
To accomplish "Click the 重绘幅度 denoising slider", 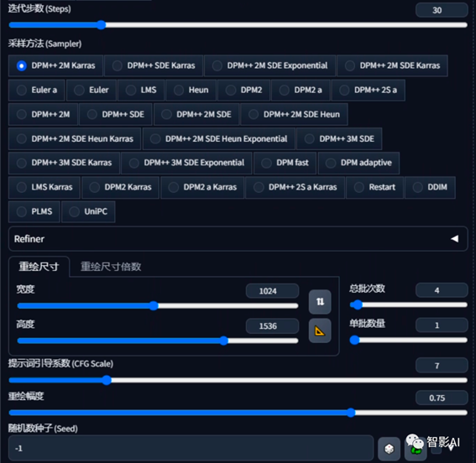I will pyautogui.click(x=238, y=413).
